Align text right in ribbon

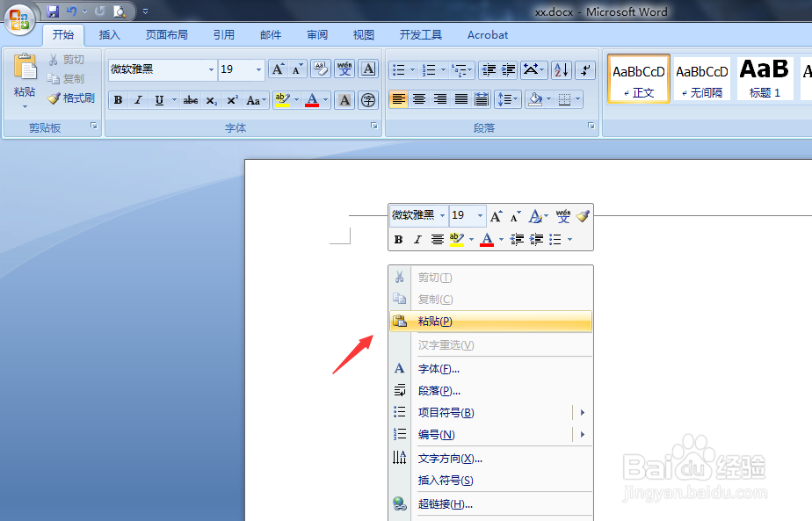(x=440, y=99)
